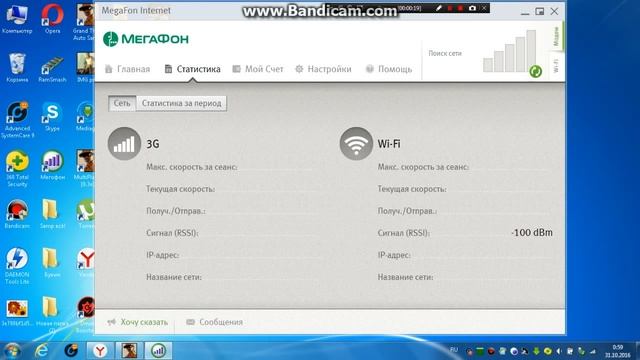Screen dimensions: 640x360
Task: Click the 3G signal bars icon
Action: point(124,144)
